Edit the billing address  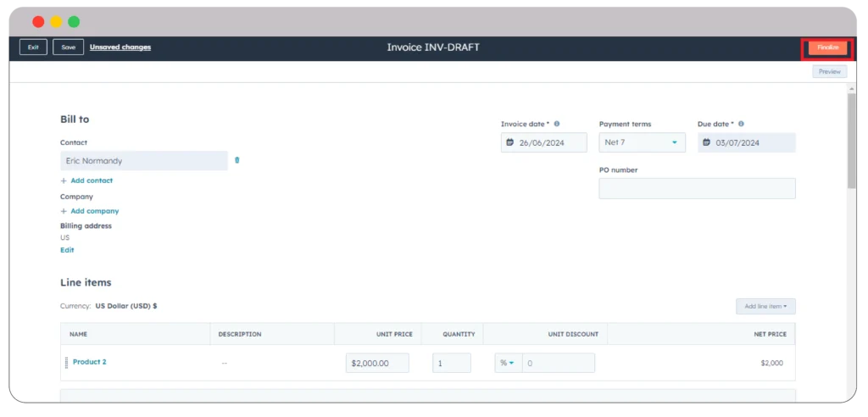[x=67, y=250]
